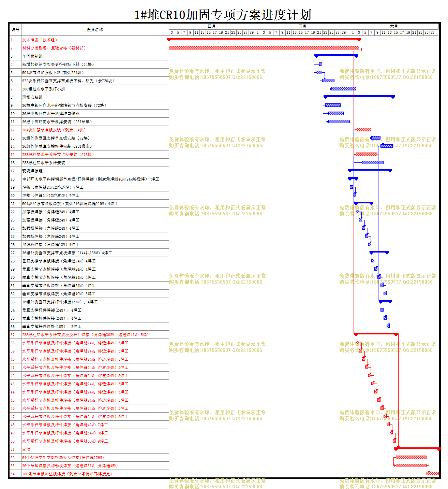Screen dimensions: 448x489
Task: Click the 五月 month header
Action: pos(302,26)
